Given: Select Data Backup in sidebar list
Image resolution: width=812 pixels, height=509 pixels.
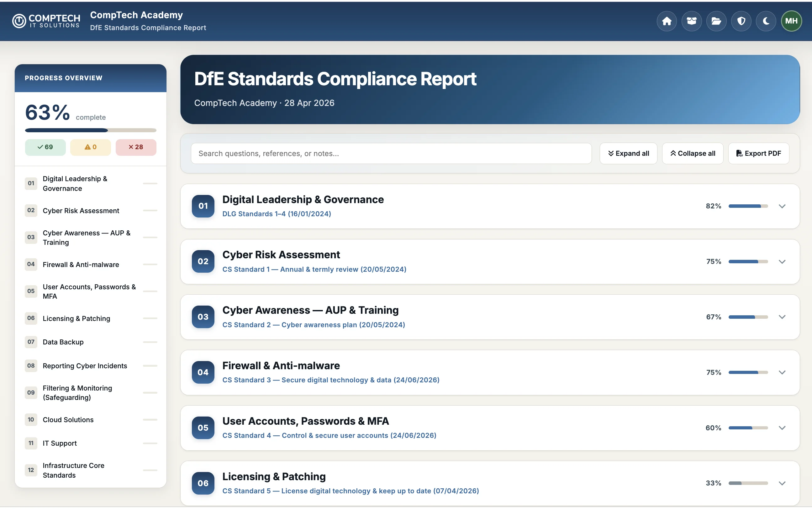Looking at the screenshot, I should (x=91, y=342).
